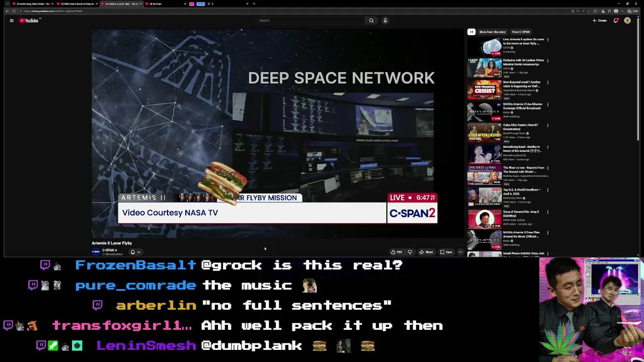The height and width of the screenshot is (362, 644).
Task: Open options menu for West vs Iran video
Action: [x=547, y=168]
